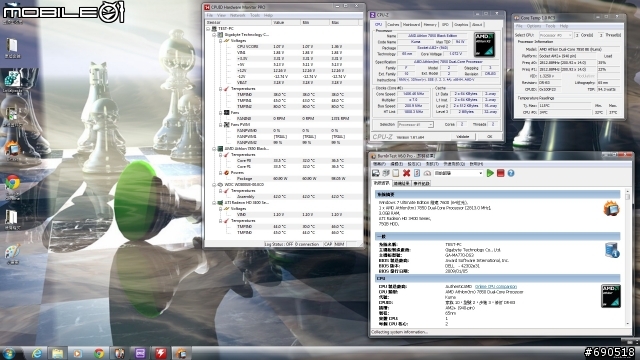Click the red lightning taskbar icon
The height and width of the screenshot is (360, 640).
tap(161, 353)
